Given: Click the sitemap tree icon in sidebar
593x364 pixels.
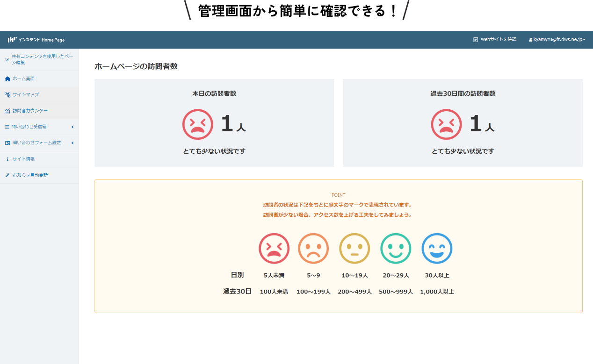Looking at the screenshot, I should (7, 95).
